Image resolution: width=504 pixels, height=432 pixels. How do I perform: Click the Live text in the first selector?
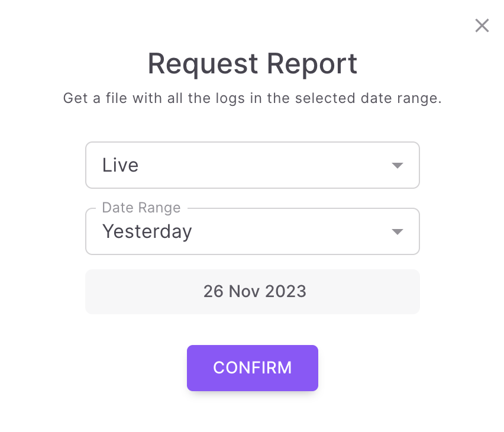[x=120, y=165]
